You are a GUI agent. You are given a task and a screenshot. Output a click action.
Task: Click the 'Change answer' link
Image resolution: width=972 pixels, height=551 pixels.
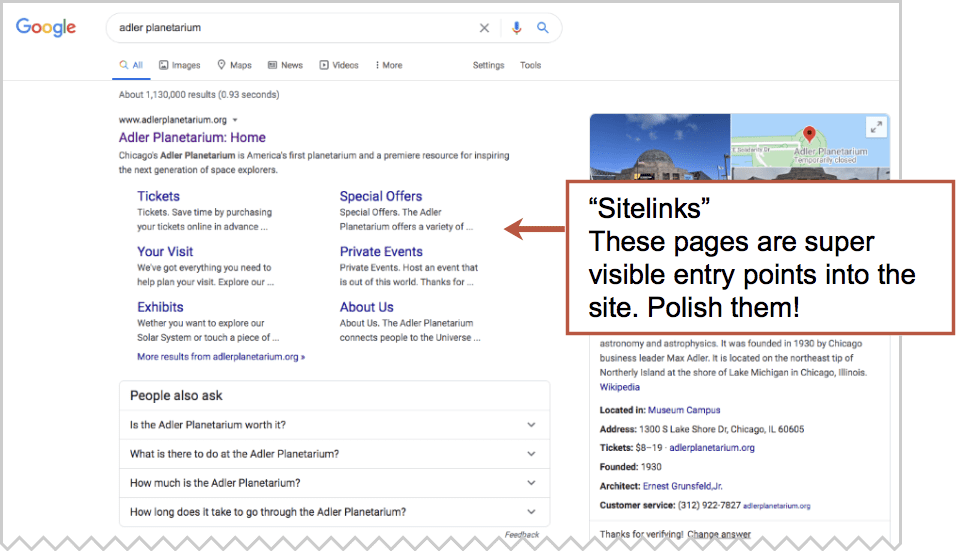718,534
